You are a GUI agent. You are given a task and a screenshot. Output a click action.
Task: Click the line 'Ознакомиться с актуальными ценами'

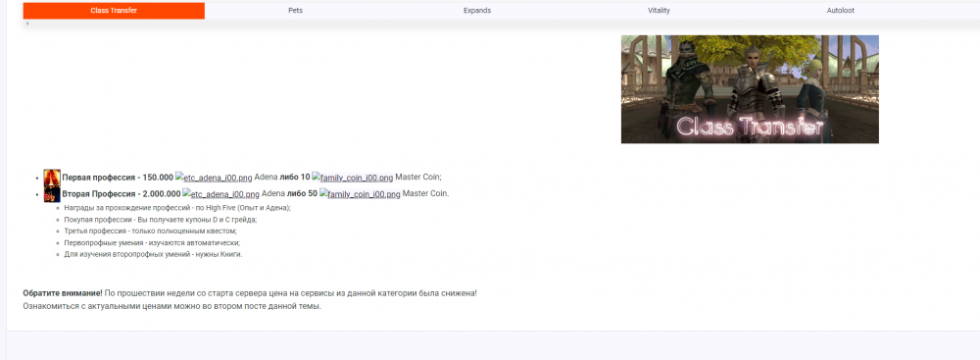(x=171, y=307)
